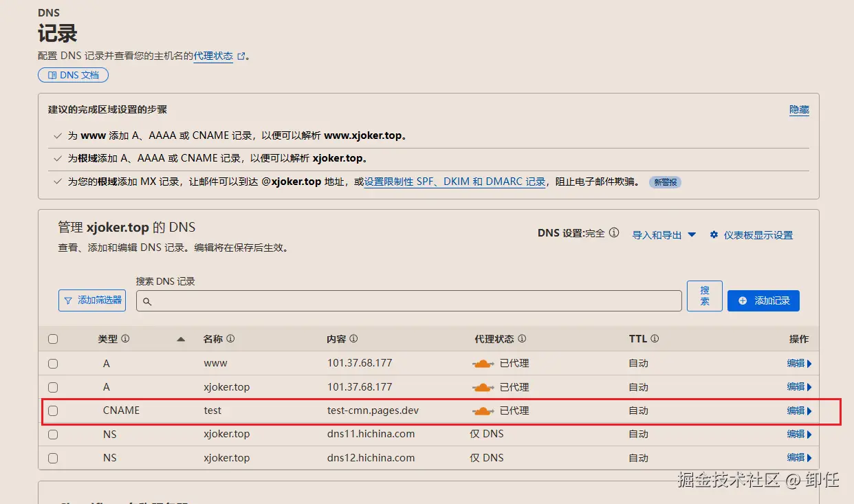Click the 添加筛选器 button
The width and height of the screenshot is (854, 504).
pos(92,300)
